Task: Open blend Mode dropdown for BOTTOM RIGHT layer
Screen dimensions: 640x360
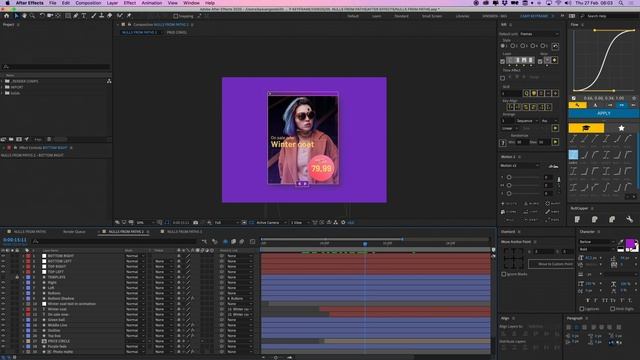Action: 135,256
